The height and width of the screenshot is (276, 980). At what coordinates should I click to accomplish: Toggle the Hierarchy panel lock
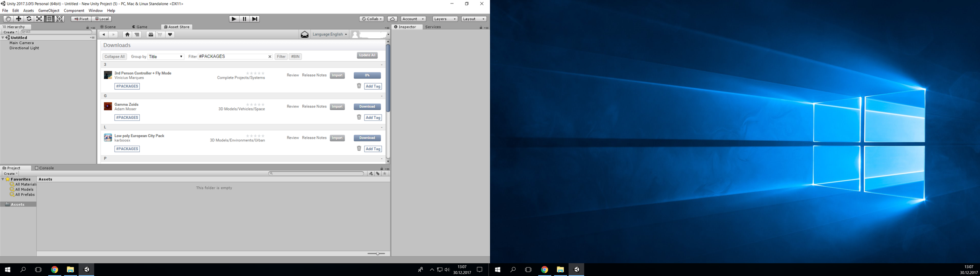coord(87,28)
